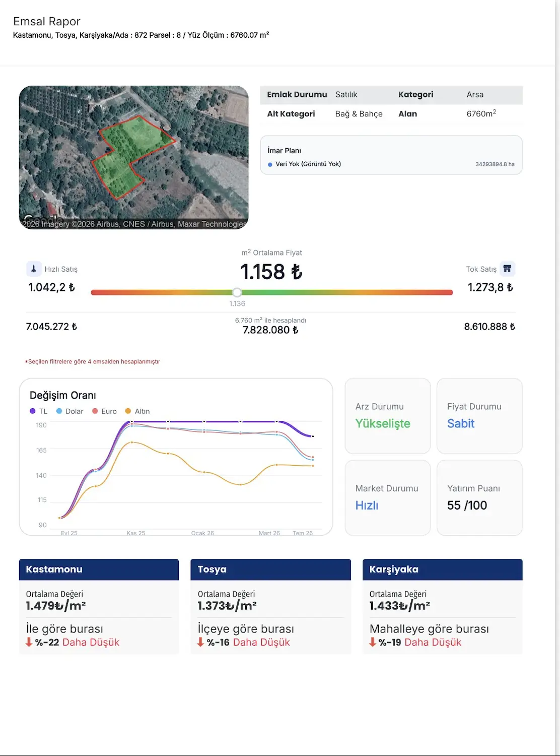Click the Yatırım Puanı score 55 /100
560x756 pixels.
pos(467,506)
